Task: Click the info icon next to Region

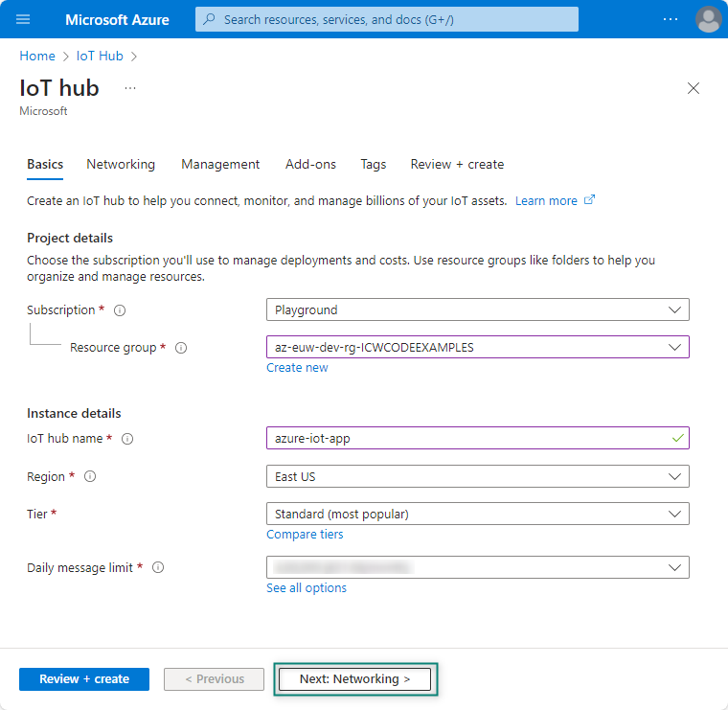Action: click(x=91, y=477)
